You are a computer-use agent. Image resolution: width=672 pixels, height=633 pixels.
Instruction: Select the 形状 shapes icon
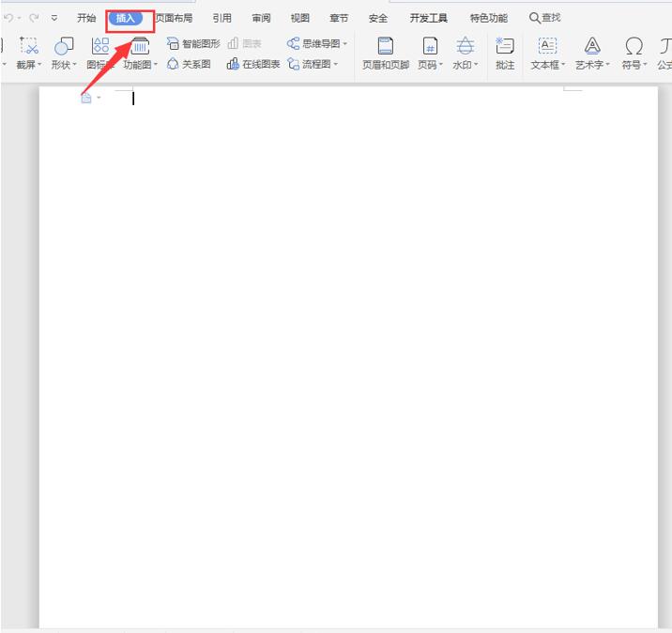point(64,46)
